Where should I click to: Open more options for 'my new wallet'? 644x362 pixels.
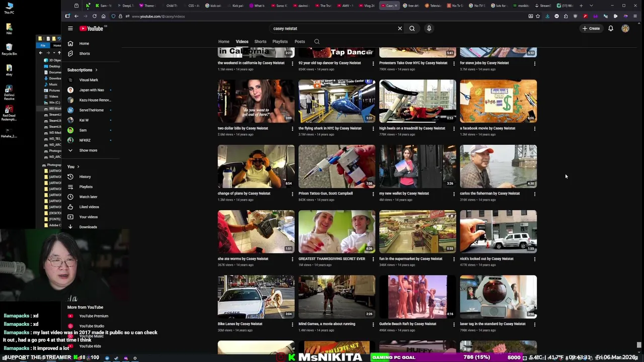click(x=454, y=194)
